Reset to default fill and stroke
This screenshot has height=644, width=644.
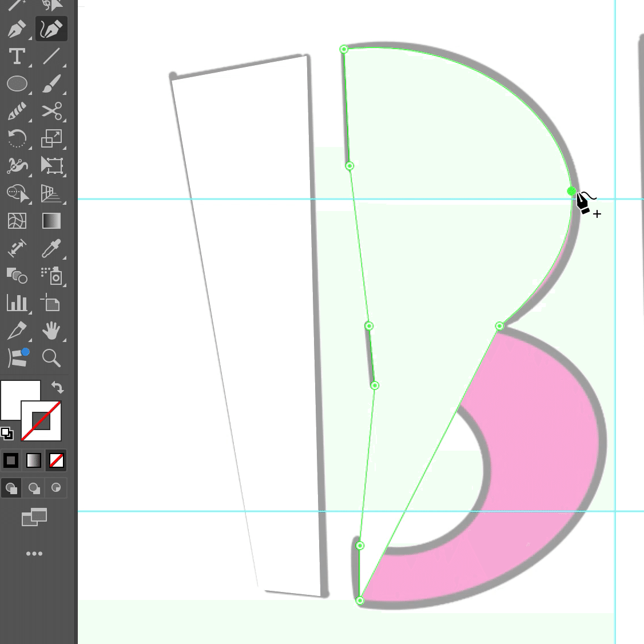click(x=7, y=434)
